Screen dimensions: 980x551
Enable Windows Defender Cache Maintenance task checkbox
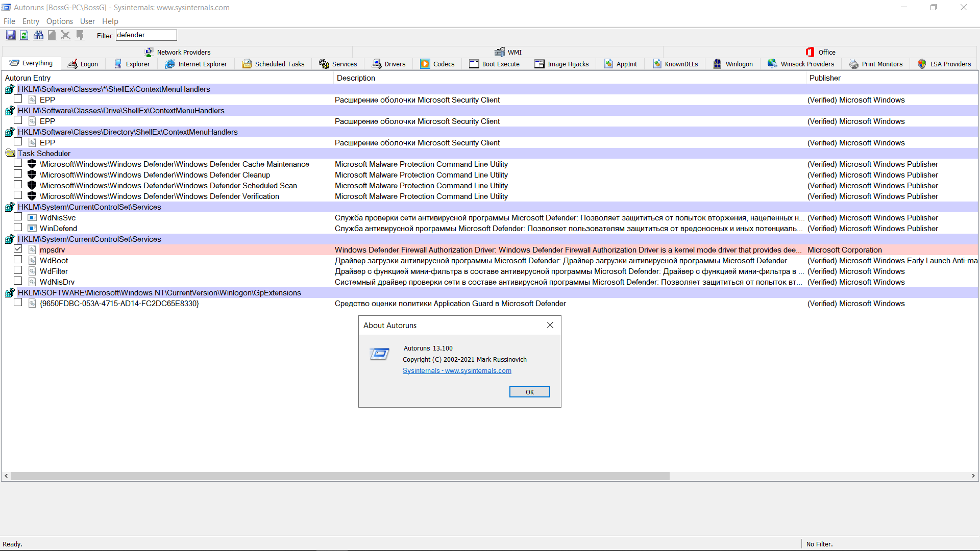tap(18, 163)
